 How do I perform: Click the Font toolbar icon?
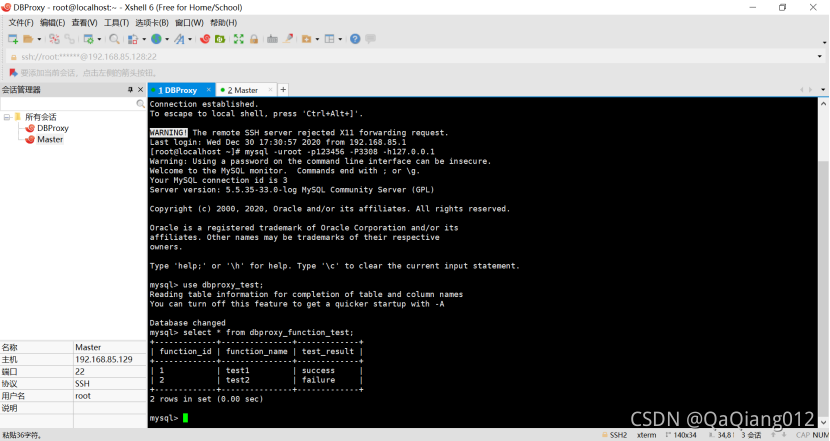pos(179,39)
